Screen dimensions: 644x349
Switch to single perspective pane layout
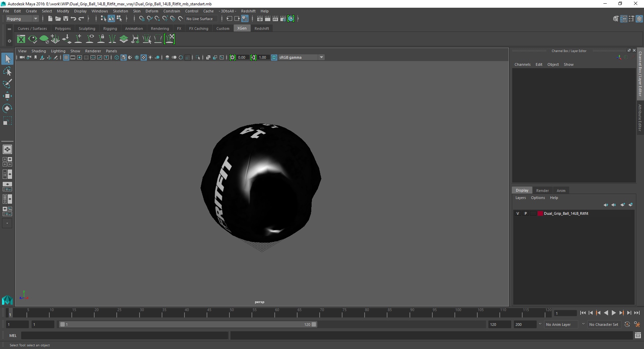pyautogui.click(x=7, y=149)
